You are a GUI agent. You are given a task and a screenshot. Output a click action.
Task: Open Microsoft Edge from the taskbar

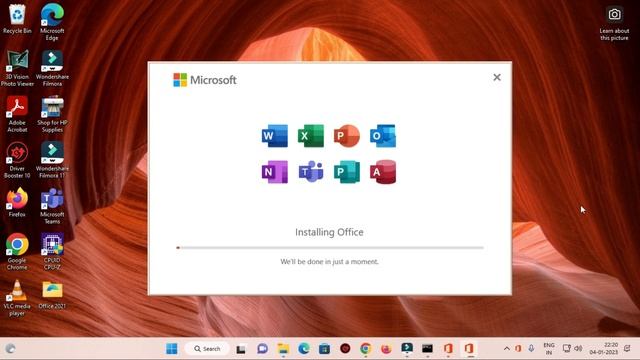(x=304, y=349)
